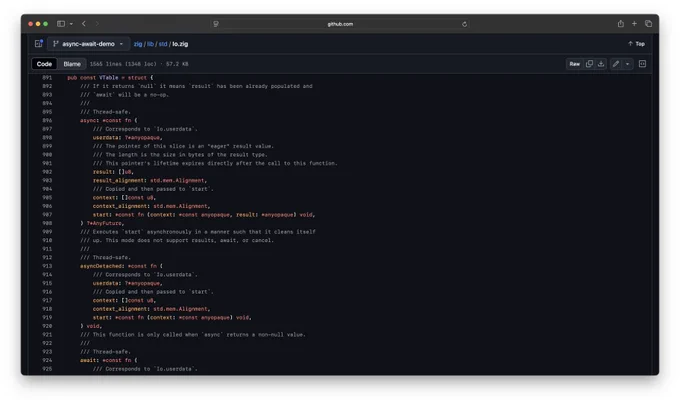
Task: Select line number 896
Action: pyautogui.click(x=47, y=120)
